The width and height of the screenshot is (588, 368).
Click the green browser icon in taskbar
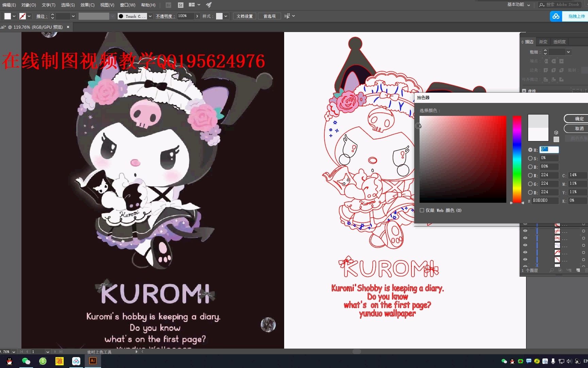pos(43,361)
